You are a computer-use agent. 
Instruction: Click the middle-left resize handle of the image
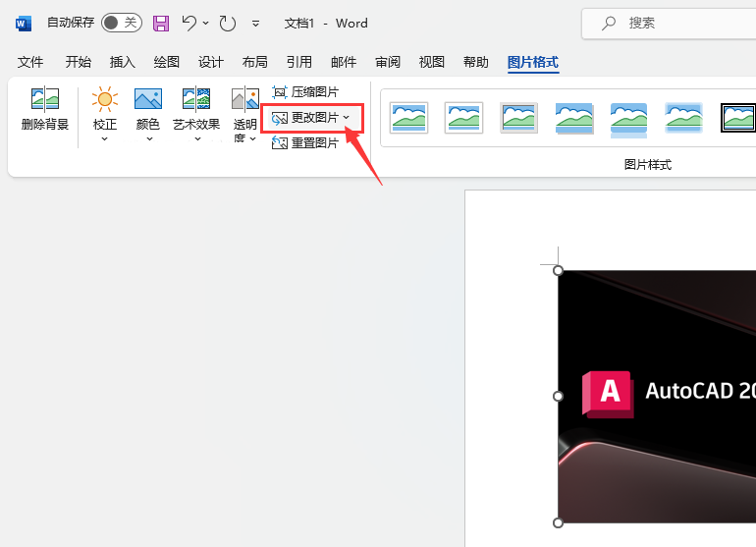click(558, 396)
